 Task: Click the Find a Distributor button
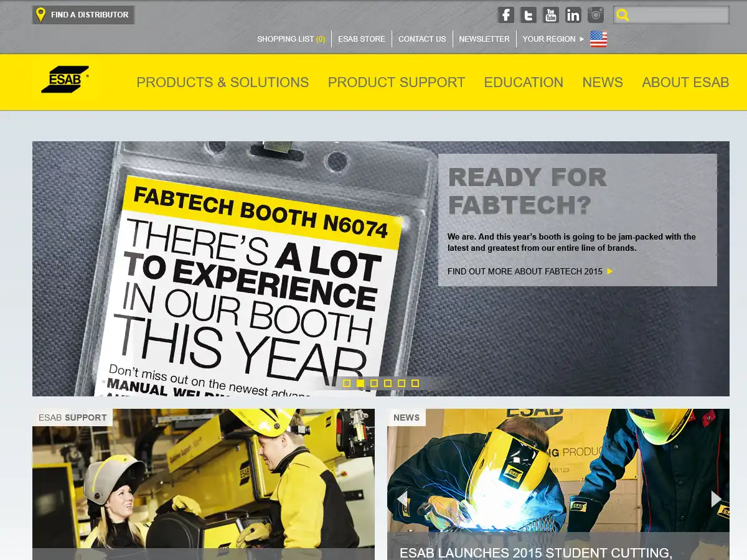click(83, 15)
